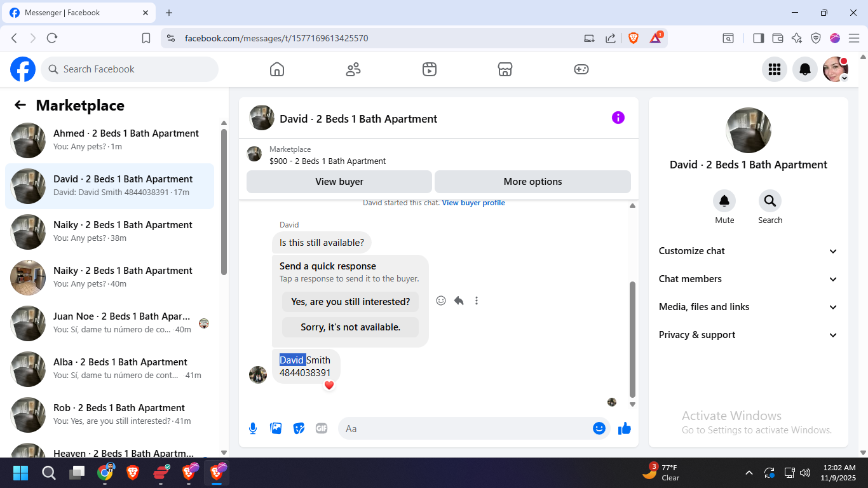Image resolution: width=868 pixels, height=488 pixels.
Task: Open the Facebook menu grid icon
Action: [775, 69]
